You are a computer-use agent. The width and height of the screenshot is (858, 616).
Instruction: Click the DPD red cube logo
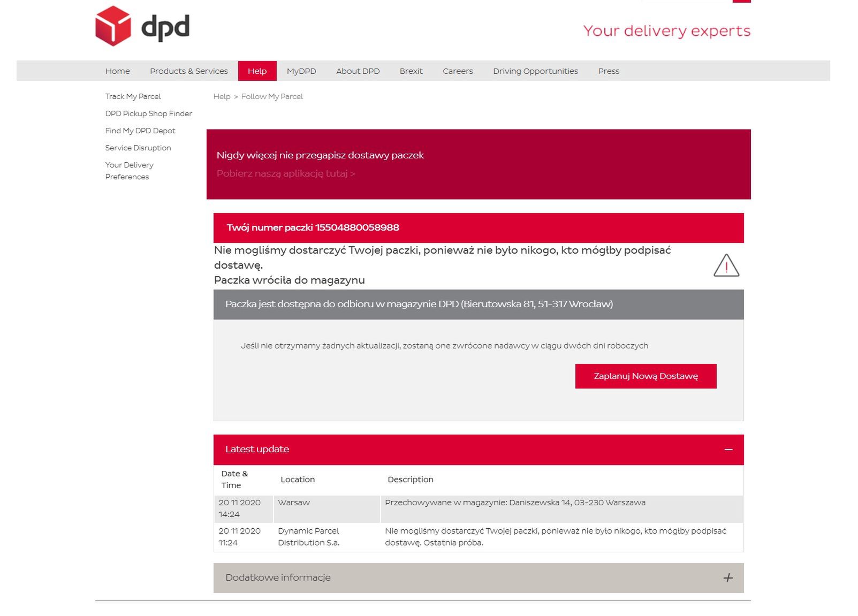coord(113,26)
